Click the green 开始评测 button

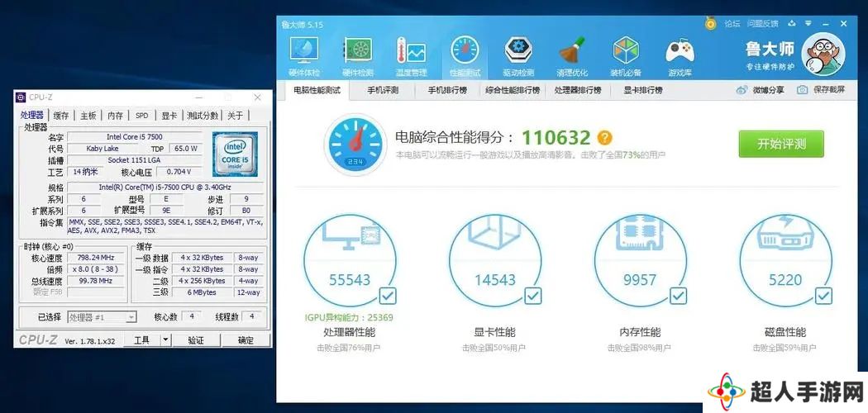(781, 145)
